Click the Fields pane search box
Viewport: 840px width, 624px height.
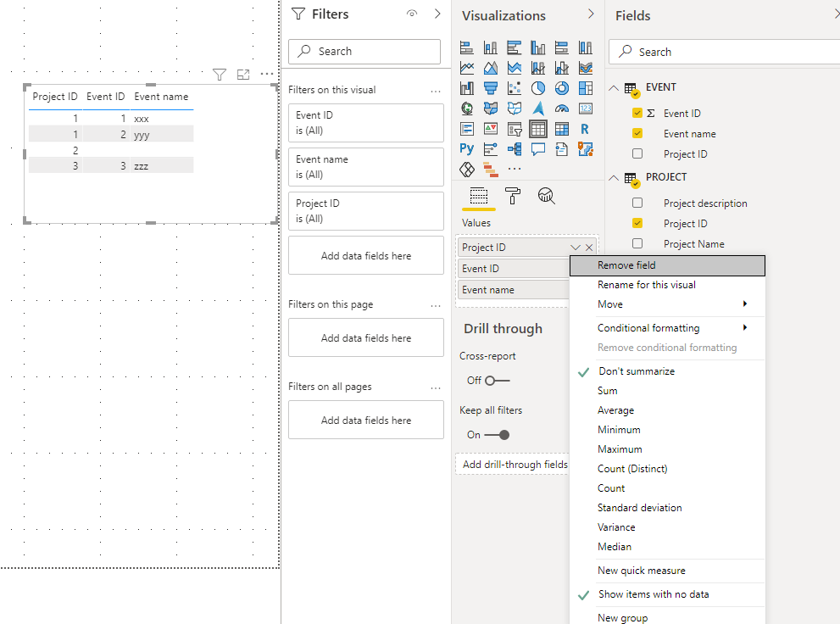coord(724,52)
